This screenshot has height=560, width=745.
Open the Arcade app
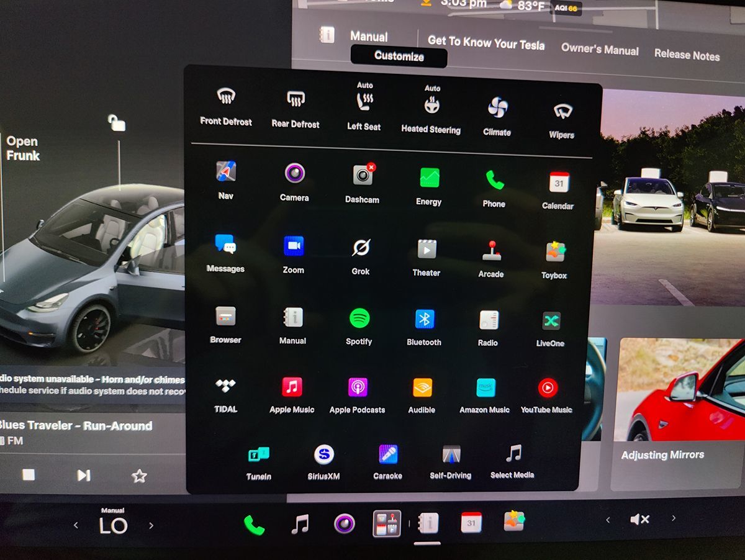(x=491, y=259)
